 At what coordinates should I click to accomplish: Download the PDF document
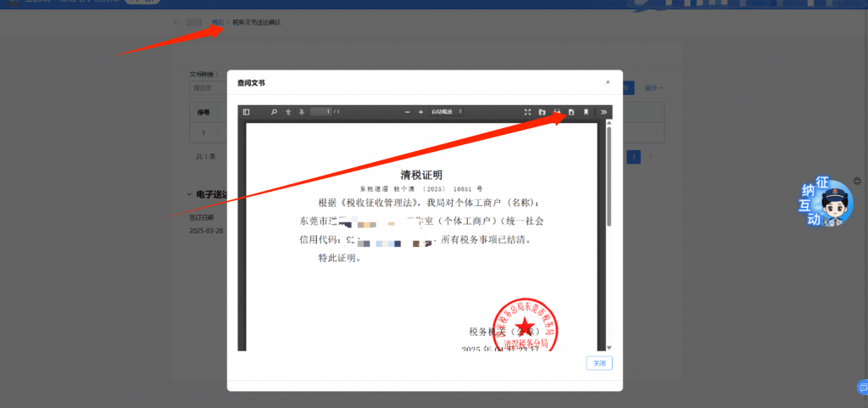coord(571,112)
